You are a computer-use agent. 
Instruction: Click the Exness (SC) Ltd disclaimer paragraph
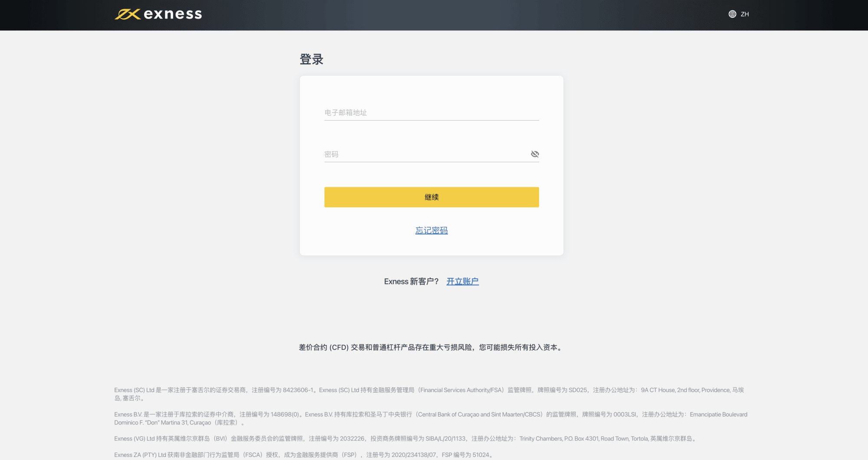pyautogui.click(x=430, y=394)
